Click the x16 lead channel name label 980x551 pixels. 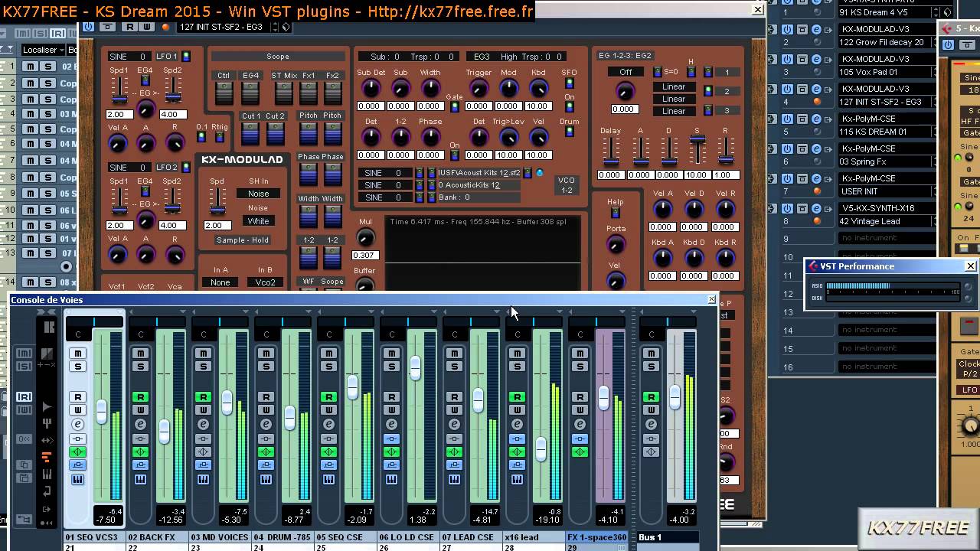pyautogui.click(x=534, y=537)
